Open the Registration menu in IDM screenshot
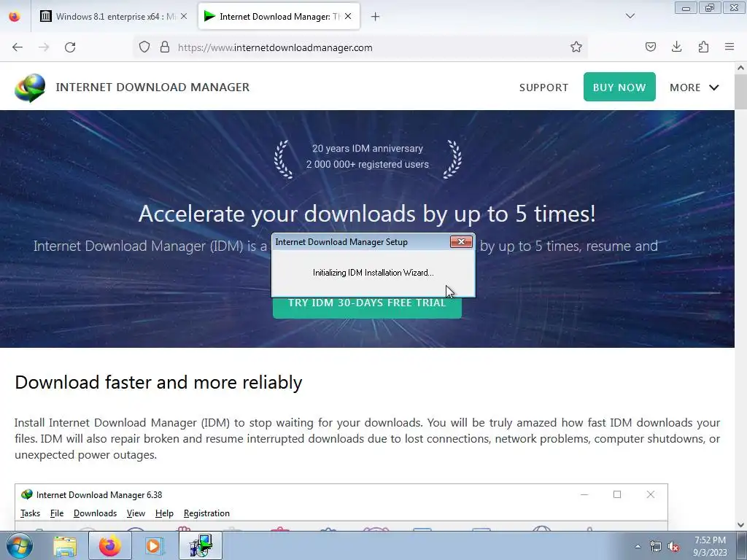The width and height of the screenshot is (747, 560). pos(206,513)
